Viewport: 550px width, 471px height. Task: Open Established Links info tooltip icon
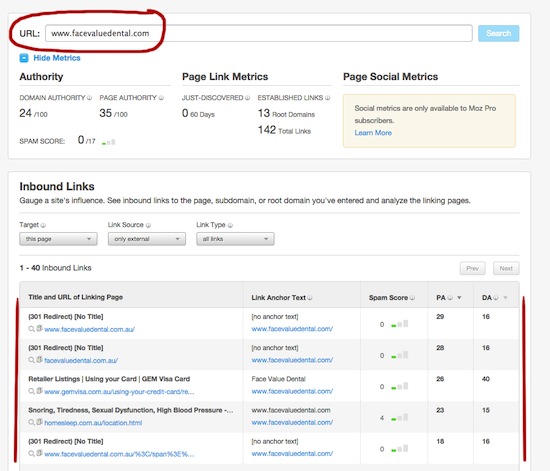coord(327,98)
